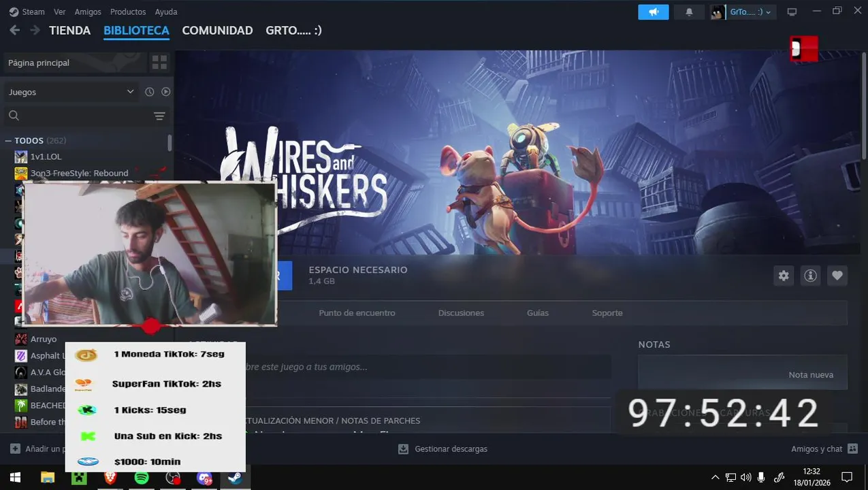Open advanced filter options icon
868x490 pixels.
(x=159, y=116)
